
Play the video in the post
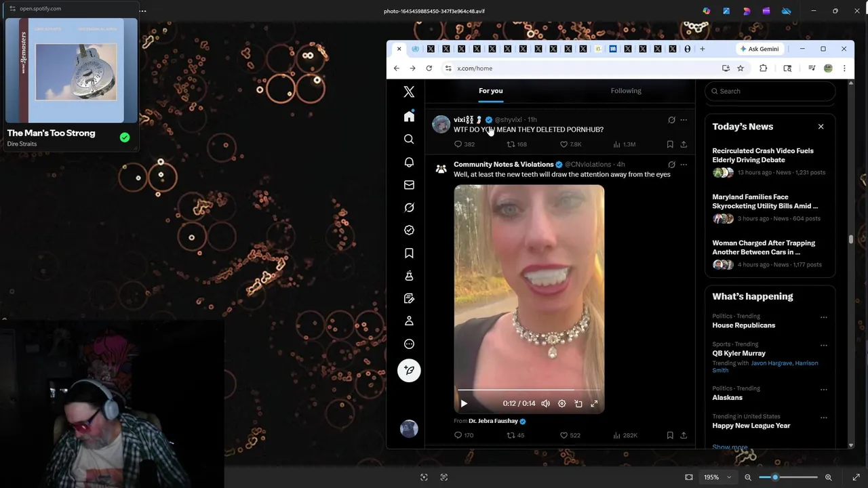(464, 403)
